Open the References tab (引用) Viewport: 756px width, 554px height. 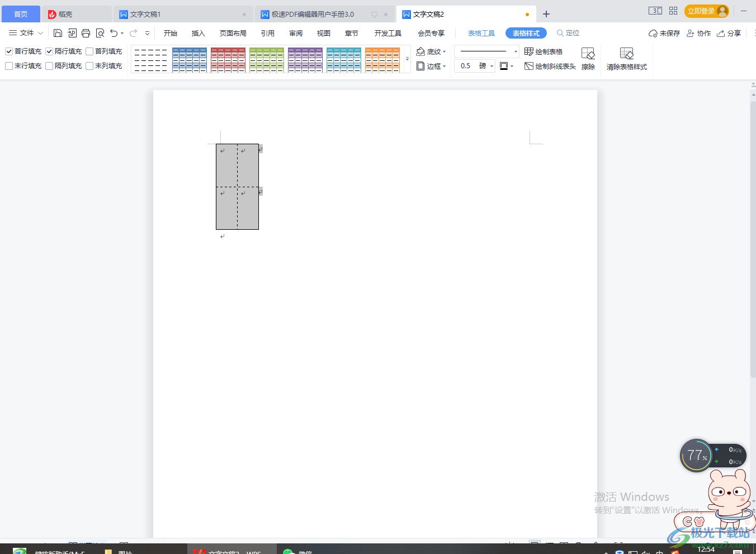click(268, 34)
